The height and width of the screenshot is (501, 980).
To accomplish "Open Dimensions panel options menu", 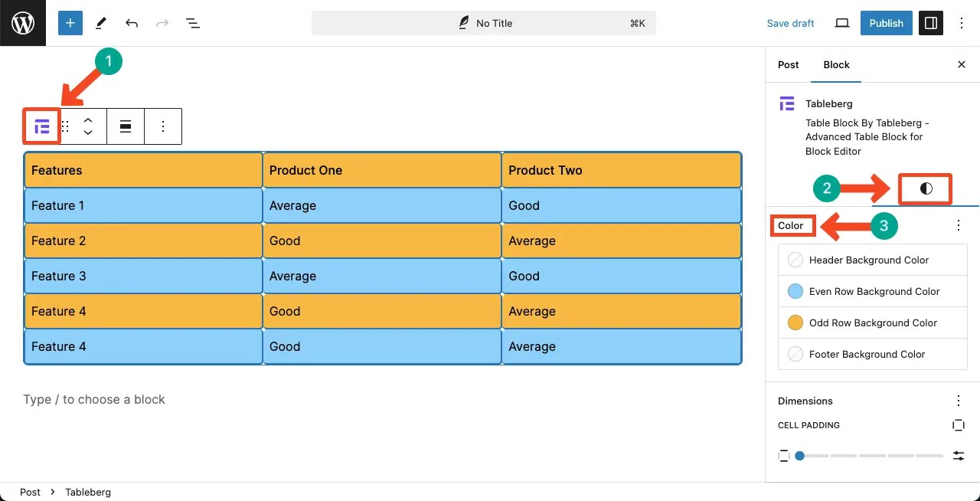I will coord(958,401).
